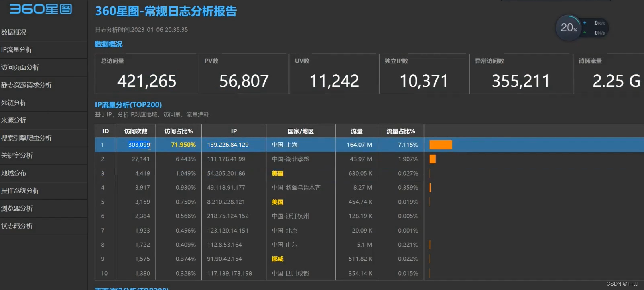Image resolution: width=644 pixels, height=290 pixels.
Task: Open 地域分布 in the sidebar
Action: (14, 173)
